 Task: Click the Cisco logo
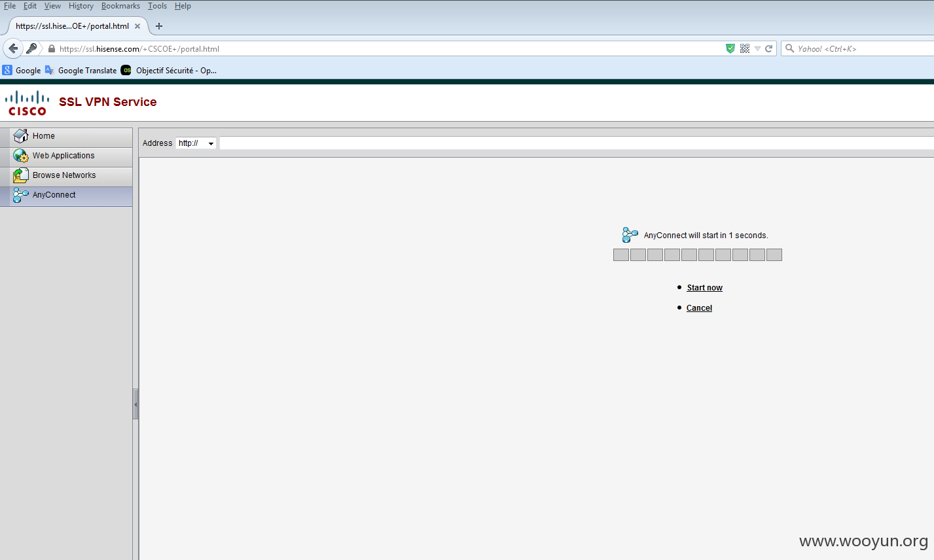point(27,103)
